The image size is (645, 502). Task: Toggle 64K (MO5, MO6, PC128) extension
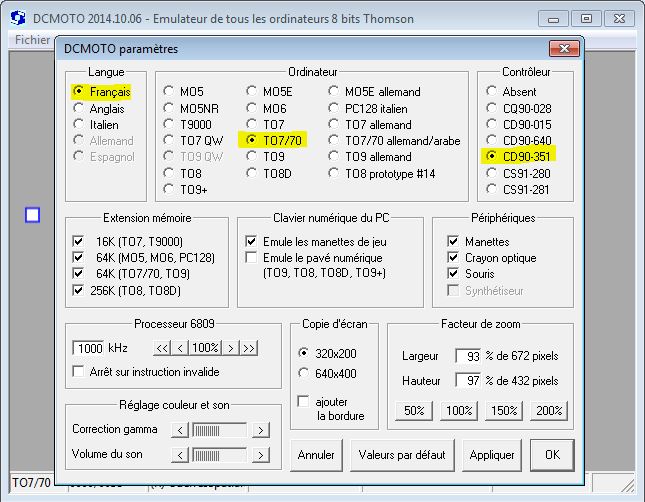[x=144, y=258]
